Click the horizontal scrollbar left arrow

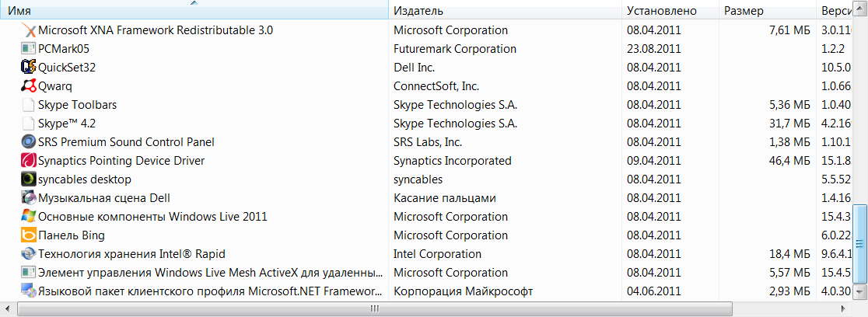(8, 308)
